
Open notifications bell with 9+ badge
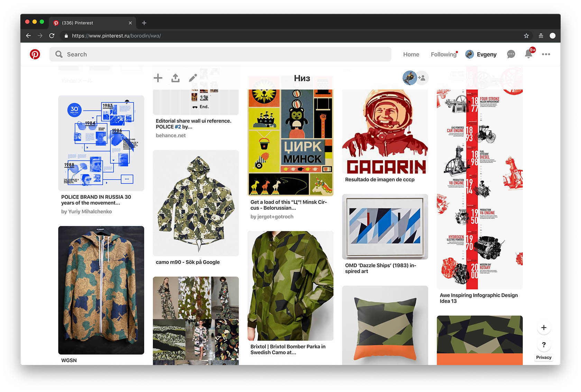[528, 54]
